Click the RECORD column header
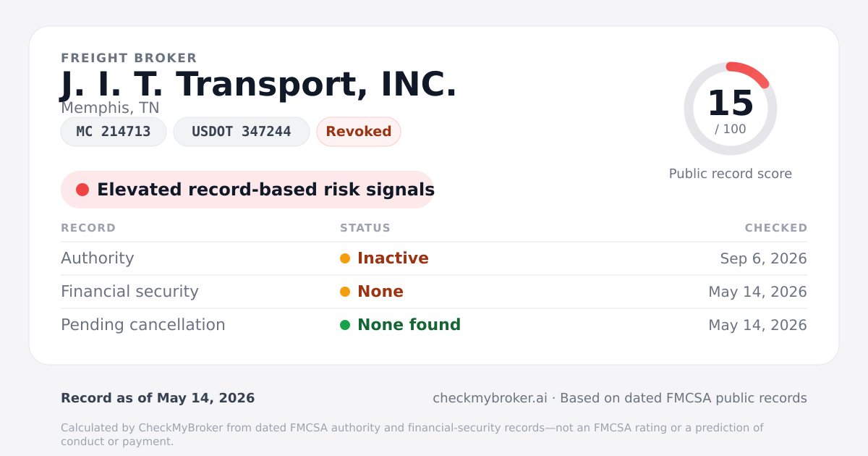868x456 pixels. pyautogui.click(x=88, y=228)
